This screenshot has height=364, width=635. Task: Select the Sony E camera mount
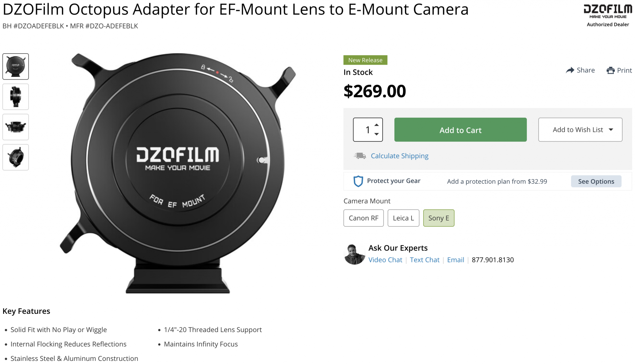[438, 218]
